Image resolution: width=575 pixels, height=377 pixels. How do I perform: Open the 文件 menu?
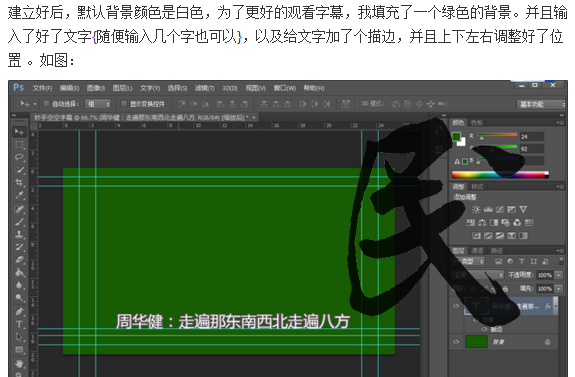coord(42,88)
